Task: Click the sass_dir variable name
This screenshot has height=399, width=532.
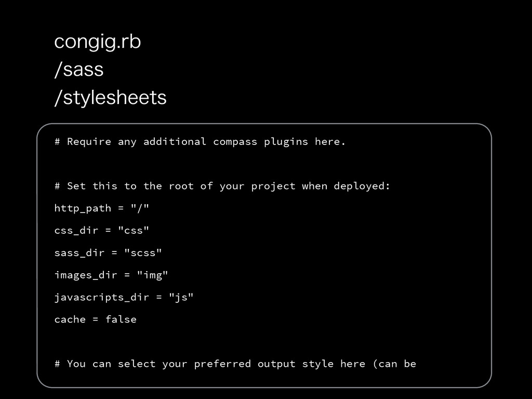Action: click(79, 253)
